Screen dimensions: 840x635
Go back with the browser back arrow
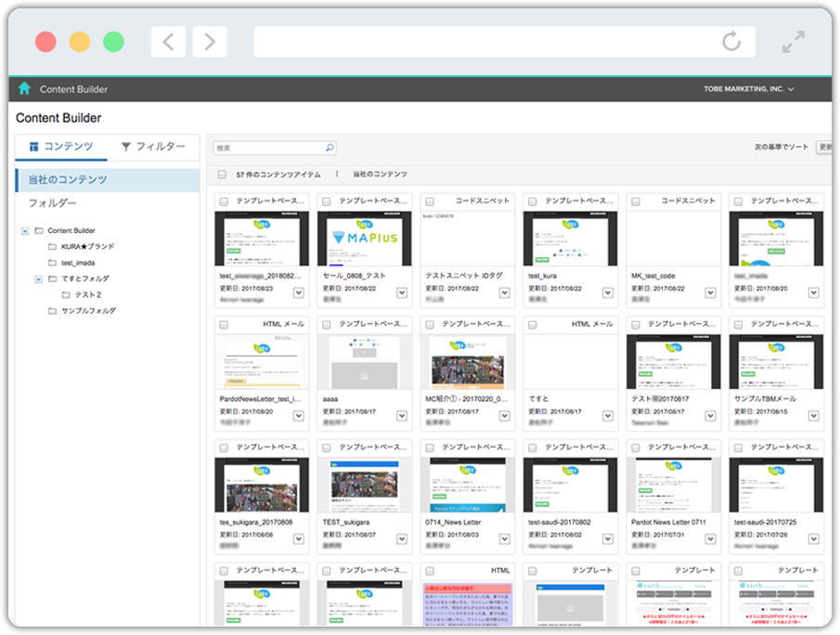pos(168,41)
